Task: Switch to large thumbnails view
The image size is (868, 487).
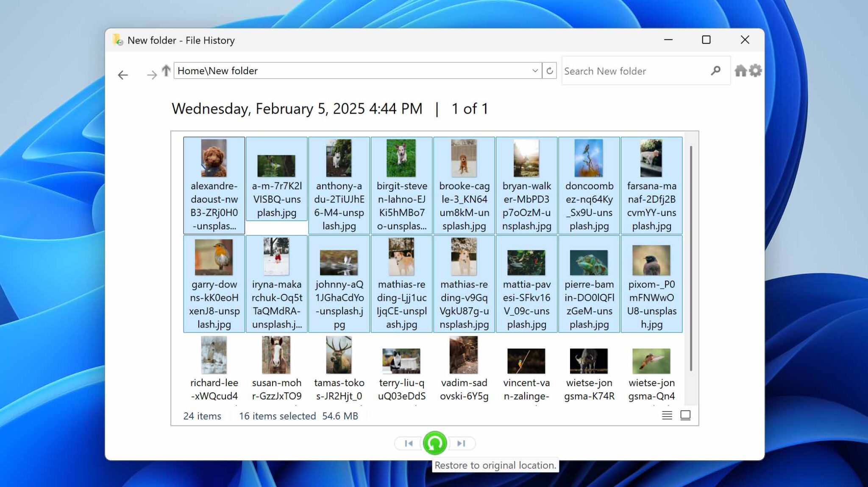Action: click(685, 416)
